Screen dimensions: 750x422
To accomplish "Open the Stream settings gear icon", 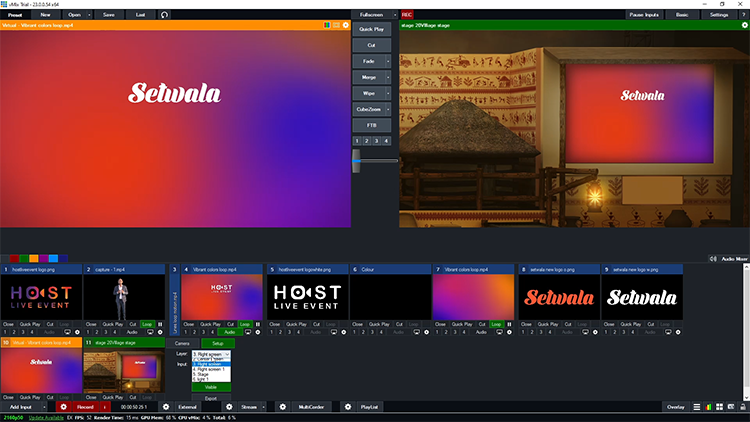I will click(x=229, y=408).
